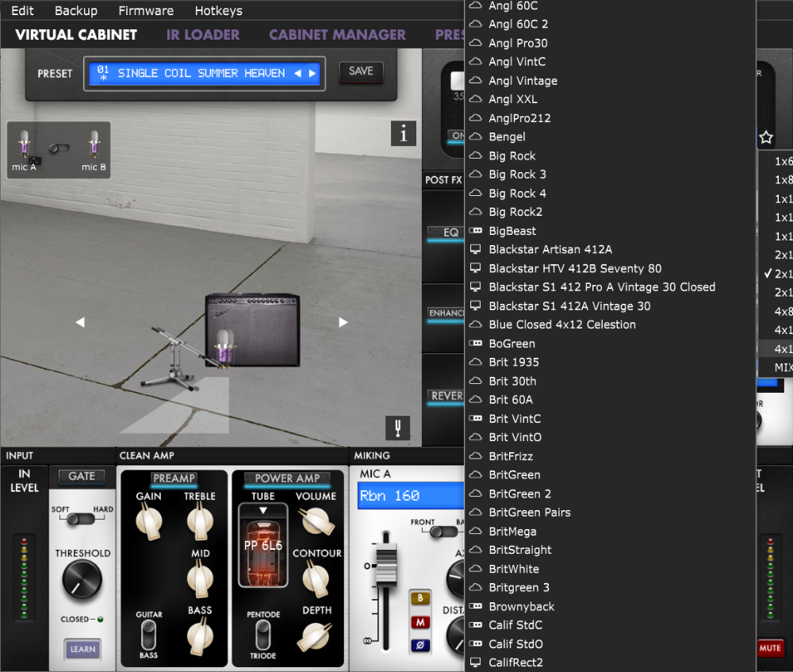Image resolution: width=793 pixels, height=672 pixels.
Task: Select Brownyback cabinet
Action: pos(610,606)
